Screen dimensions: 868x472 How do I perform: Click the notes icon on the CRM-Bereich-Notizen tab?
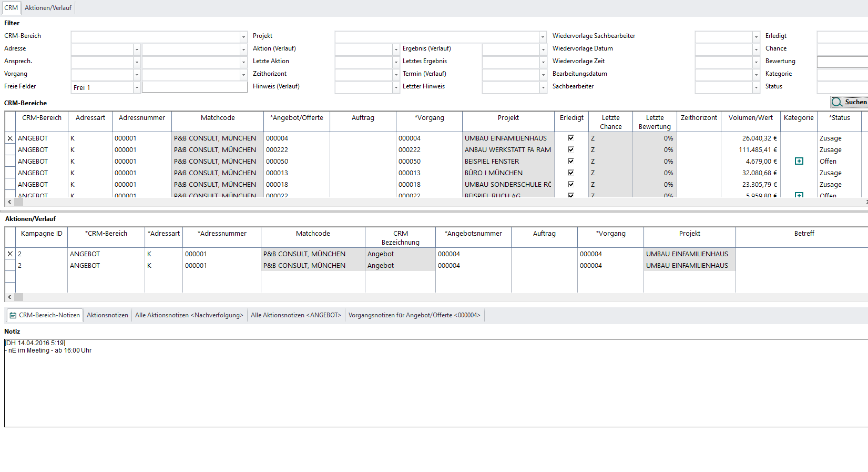point(13,315)
